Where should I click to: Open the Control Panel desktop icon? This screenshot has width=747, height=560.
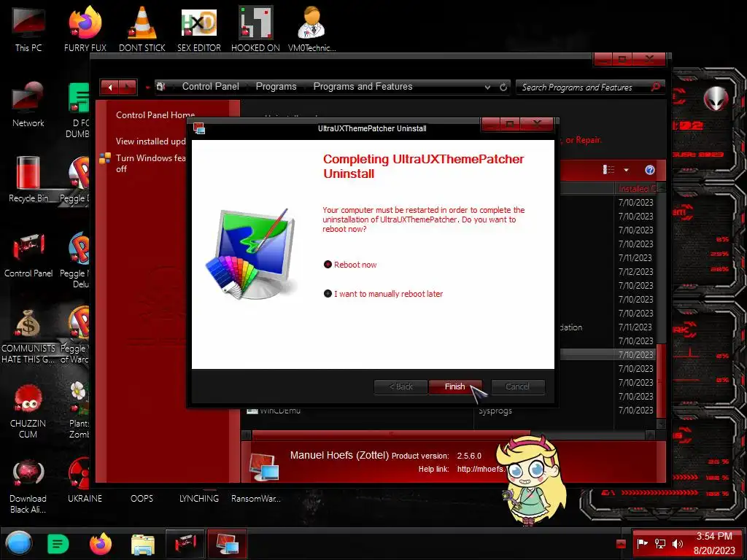coord(28,254)
